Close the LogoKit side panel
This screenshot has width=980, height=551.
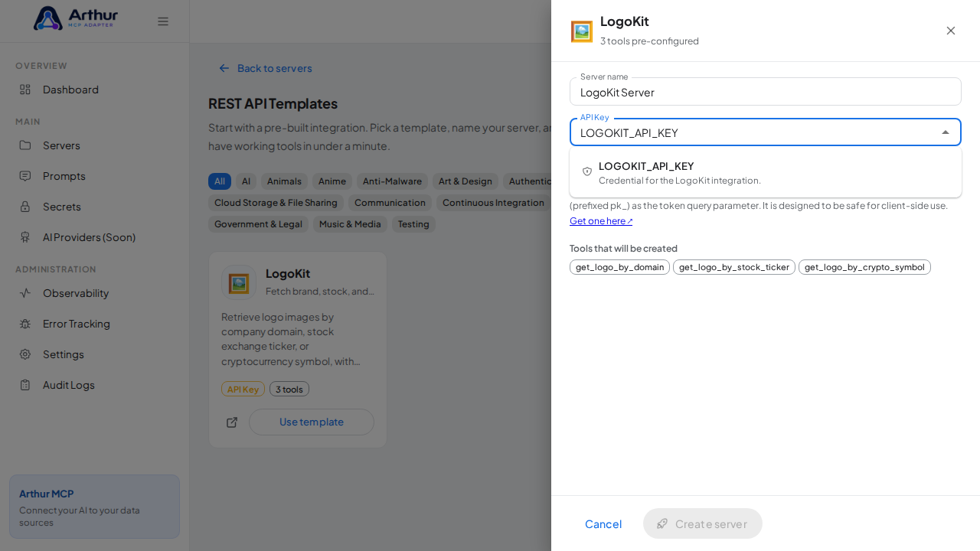point(951,31)
